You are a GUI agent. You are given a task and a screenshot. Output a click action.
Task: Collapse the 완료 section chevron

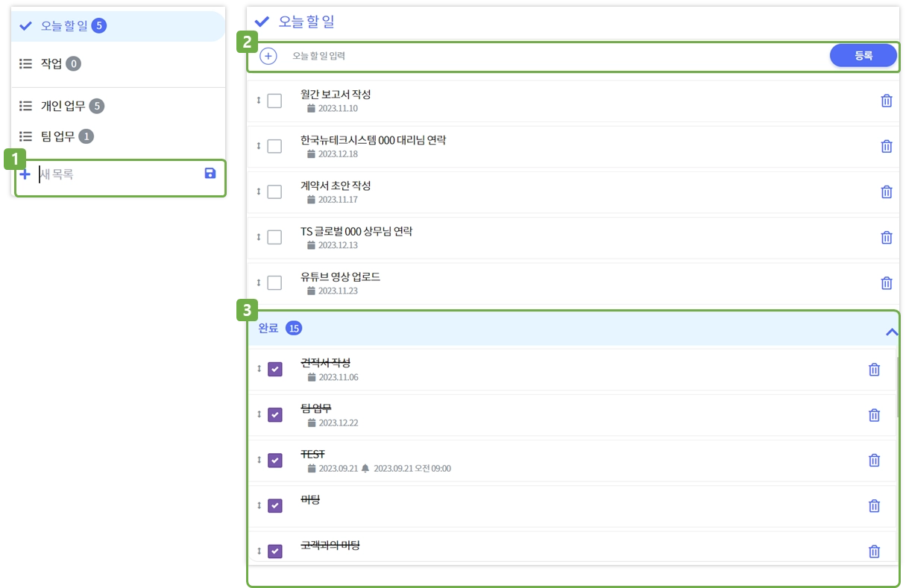point(891,332)
